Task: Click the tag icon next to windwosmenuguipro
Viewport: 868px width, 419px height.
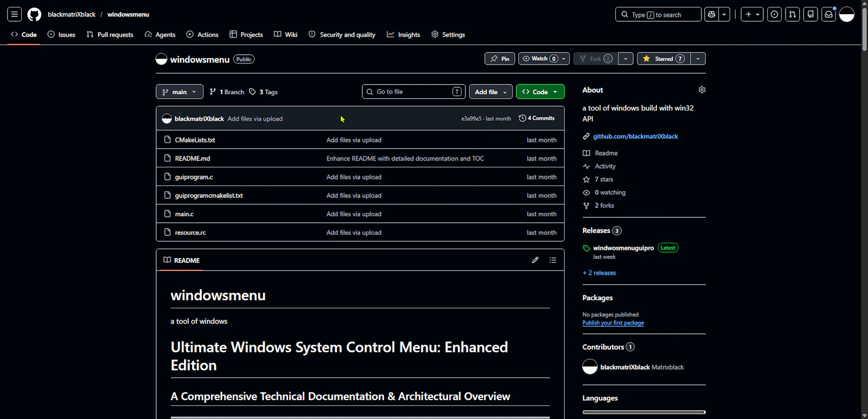Action: coord(586,248)
